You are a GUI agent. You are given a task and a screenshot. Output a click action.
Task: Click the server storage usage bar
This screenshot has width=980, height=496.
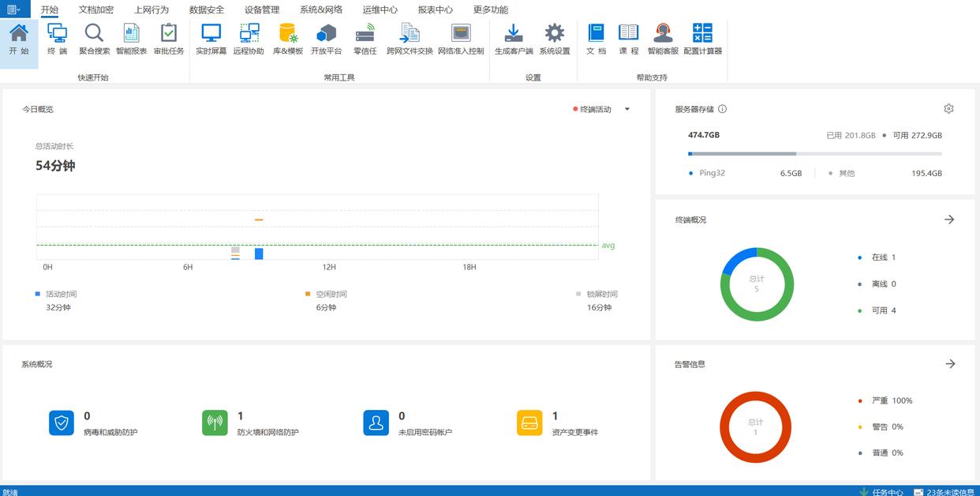814,153
